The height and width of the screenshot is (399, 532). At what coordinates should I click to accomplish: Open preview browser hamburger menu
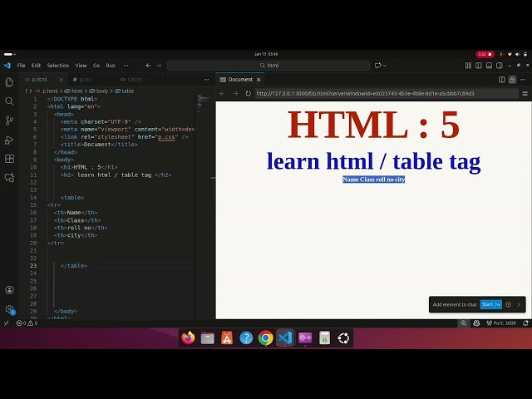[525, 93]
